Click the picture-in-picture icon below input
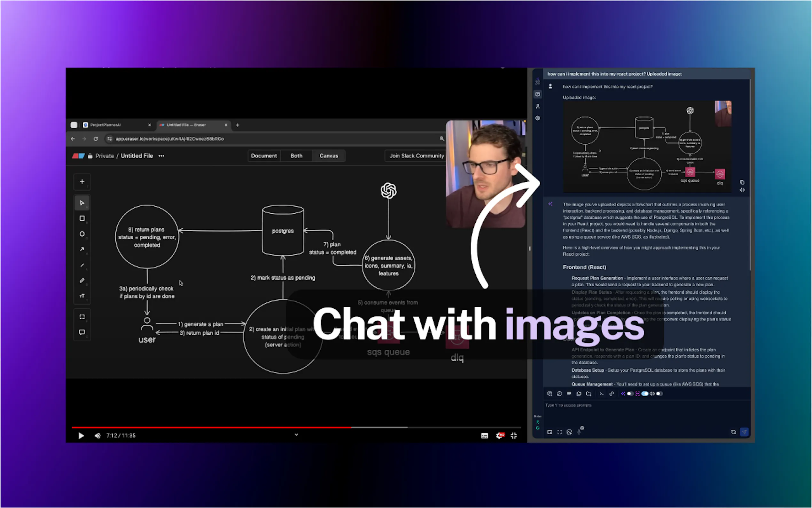The height and width of the screenshot is (508, 812). click(550, 432)
